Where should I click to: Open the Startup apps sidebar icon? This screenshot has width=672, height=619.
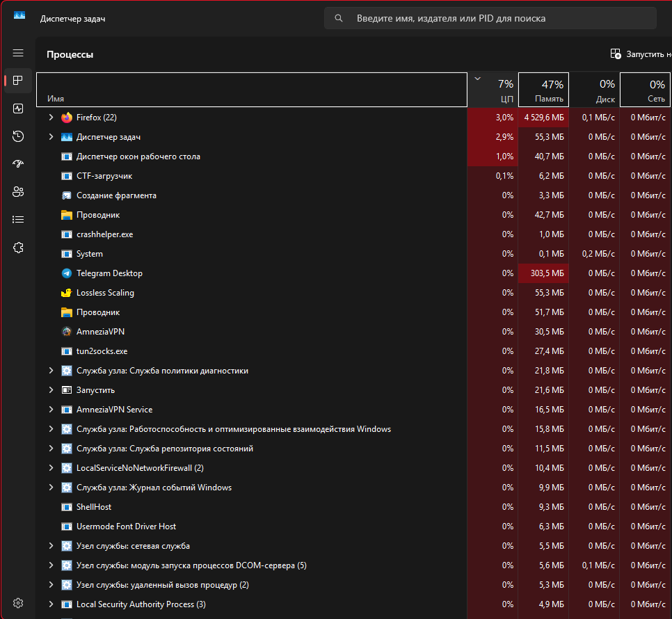pyautogui.click(x=18, y=164)
